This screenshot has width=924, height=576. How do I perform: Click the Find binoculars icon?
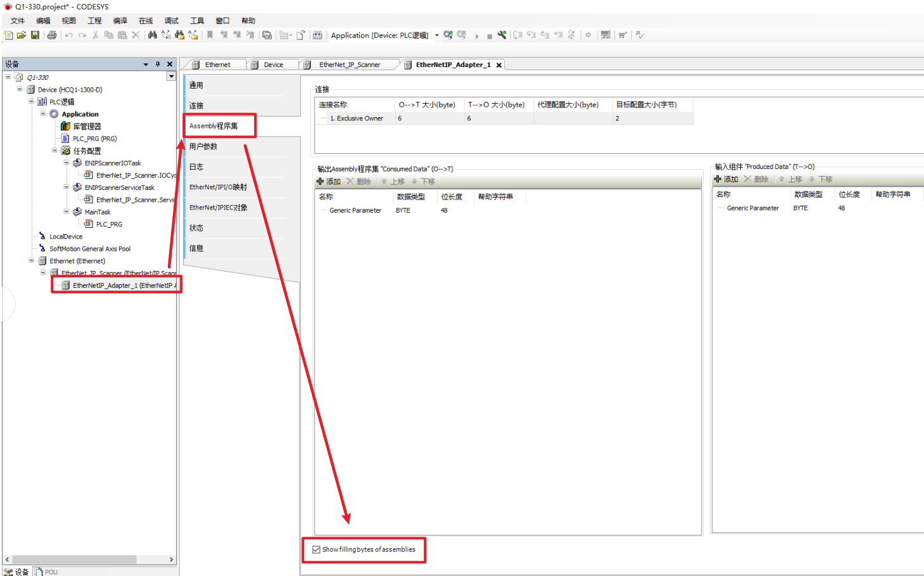coord(152,35)
